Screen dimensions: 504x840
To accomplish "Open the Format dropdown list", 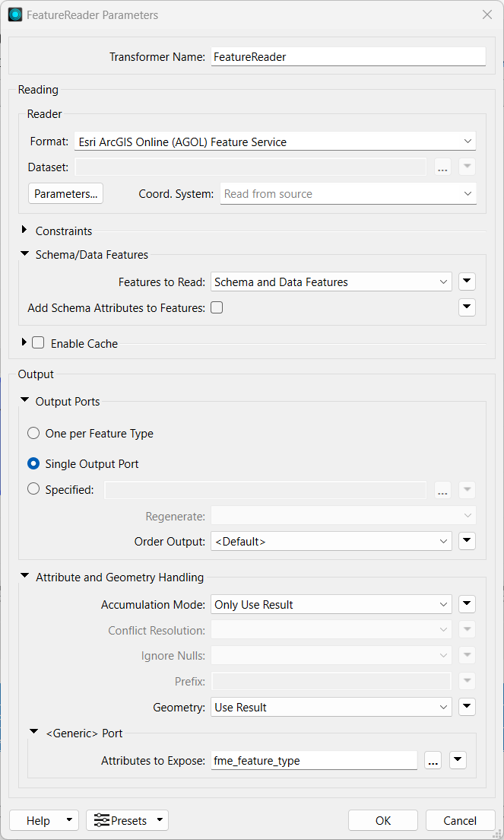I will (275, 142).
